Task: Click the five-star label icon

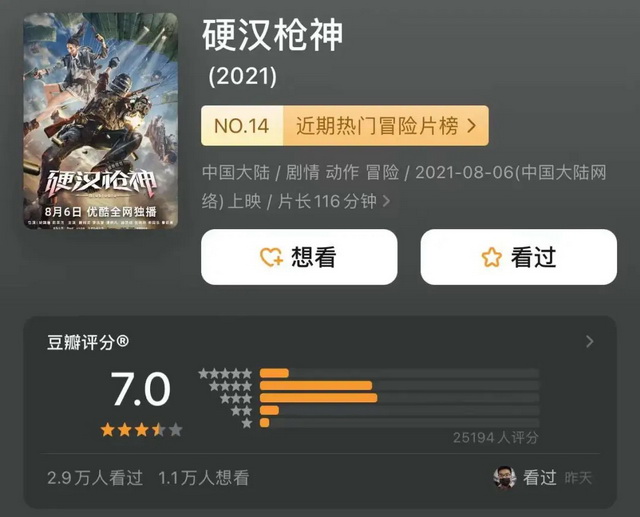Action: coord(225,373)
